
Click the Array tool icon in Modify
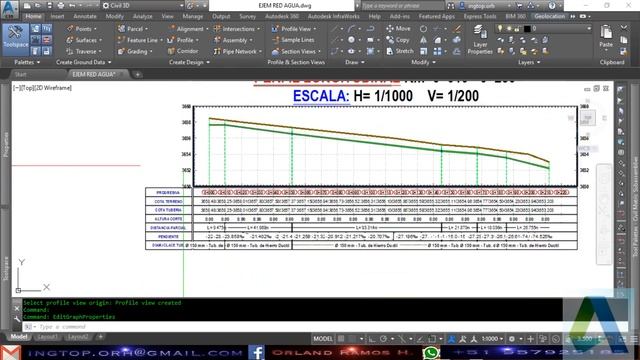click(x=437, y=51)
